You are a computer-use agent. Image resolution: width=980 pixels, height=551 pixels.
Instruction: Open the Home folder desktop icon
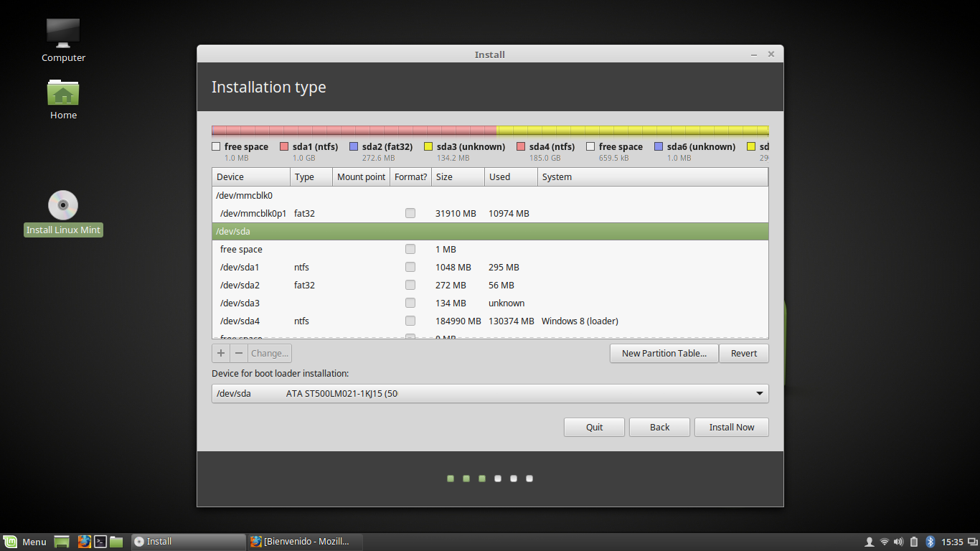[x=63, y=99]
